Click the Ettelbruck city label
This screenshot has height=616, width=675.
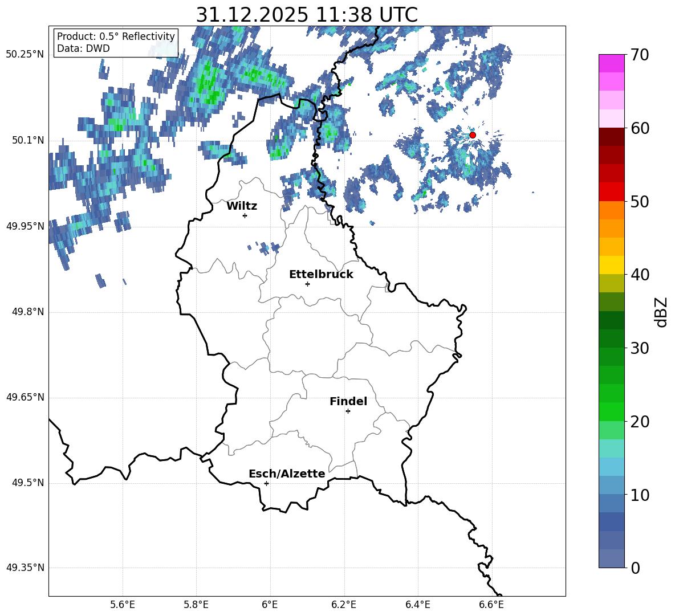click(x=321, y=275)
